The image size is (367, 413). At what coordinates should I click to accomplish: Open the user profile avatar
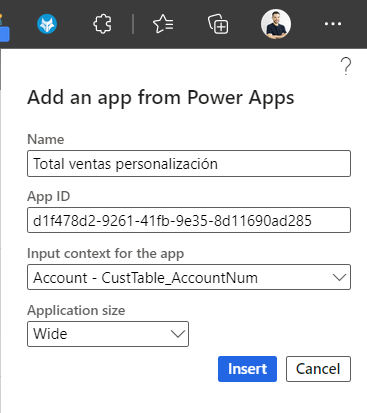276,24
